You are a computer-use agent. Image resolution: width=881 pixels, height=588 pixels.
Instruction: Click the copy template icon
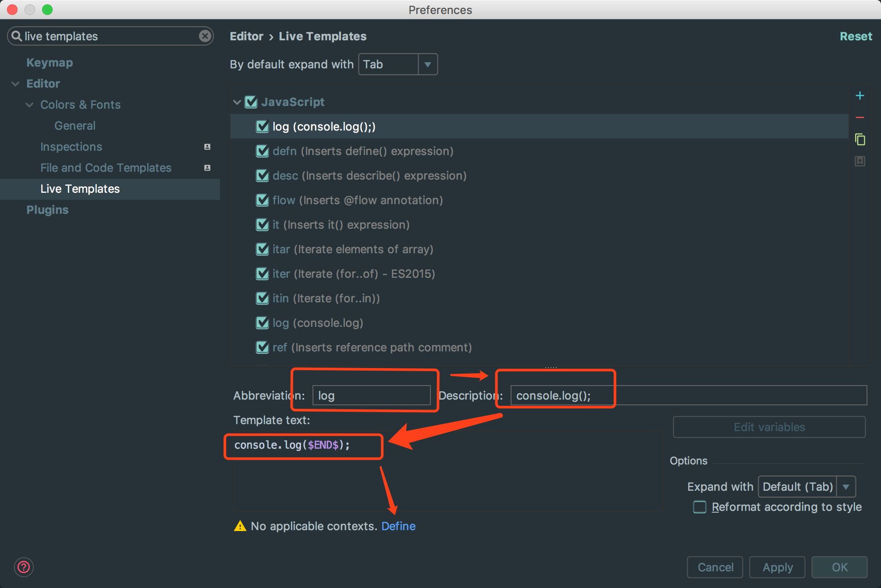point(860,139)
